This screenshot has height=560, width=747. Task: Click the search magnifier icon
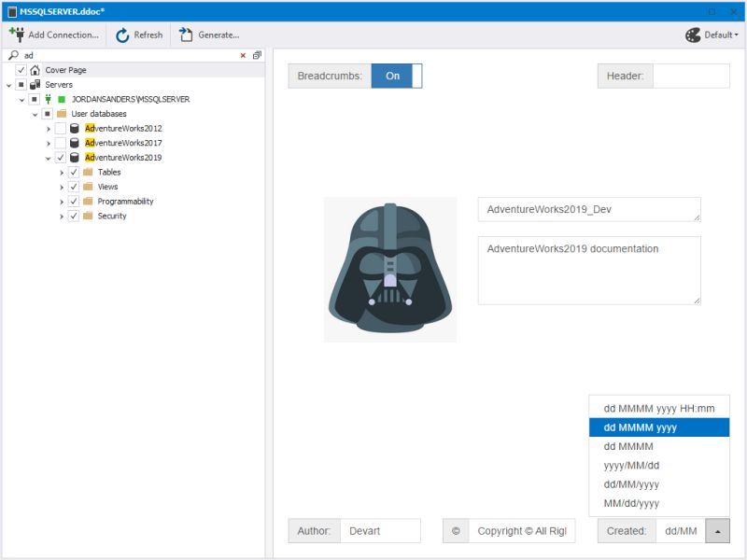point(11,55)
